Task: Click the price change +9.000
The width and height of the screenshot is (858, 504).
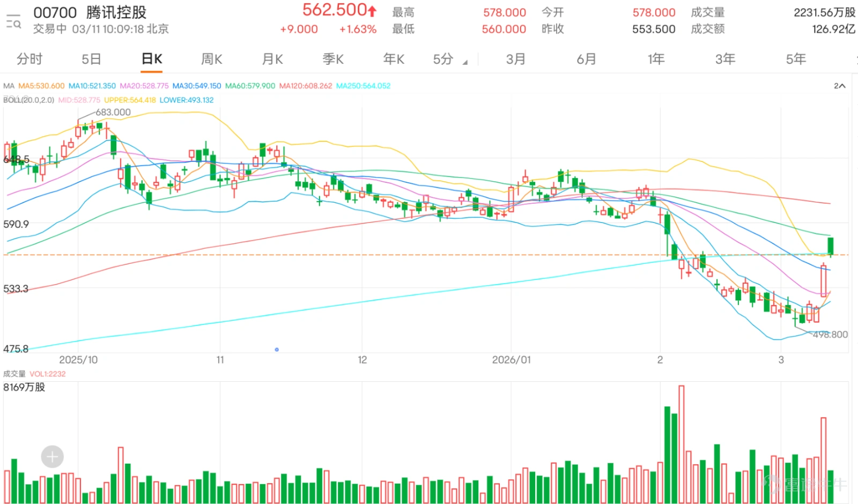Action: click(x=299, y=29)
